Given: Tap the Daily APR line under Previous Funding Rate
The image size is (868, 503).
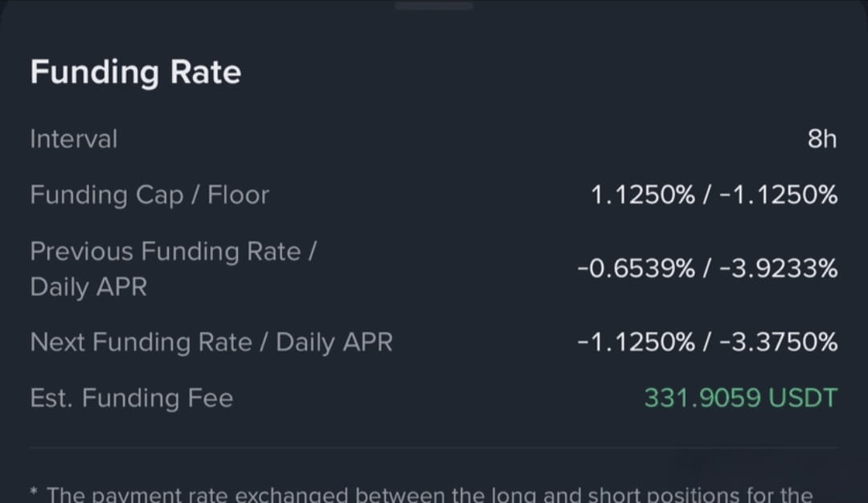Looking at the screenshot, I should point(88,287).
